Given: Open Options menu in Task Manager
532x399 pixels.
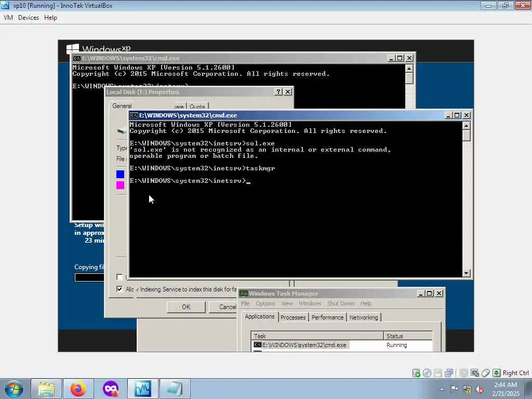Looking at the screenshot, I should coord(265,303).
